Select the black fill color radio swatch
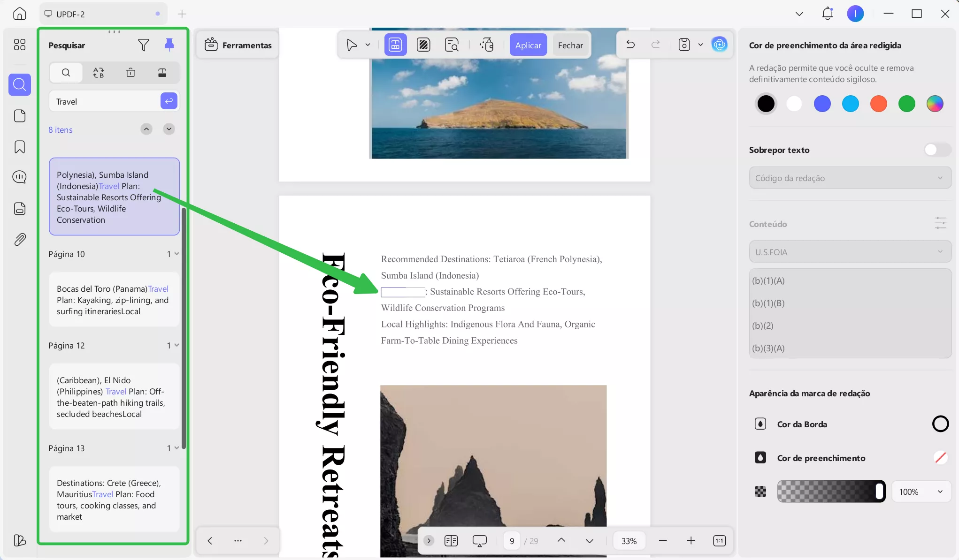 pyautogui.click(x=766, y=104)
